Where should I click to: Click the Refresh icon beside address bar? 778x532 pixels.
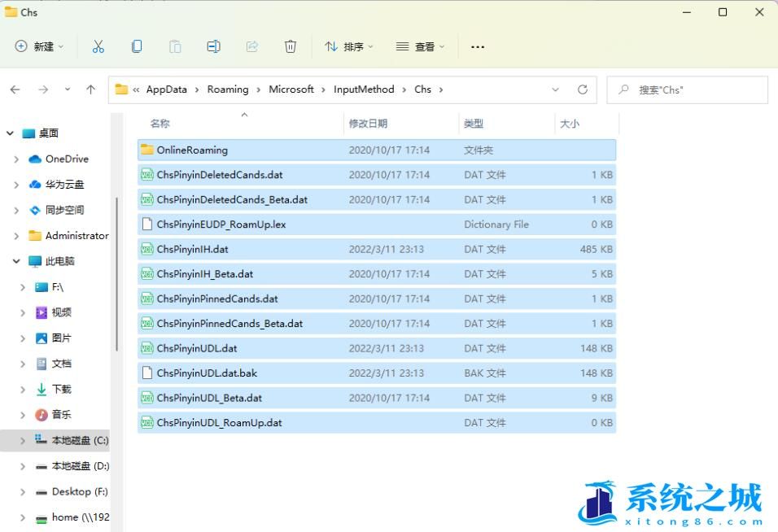point(582,89)
